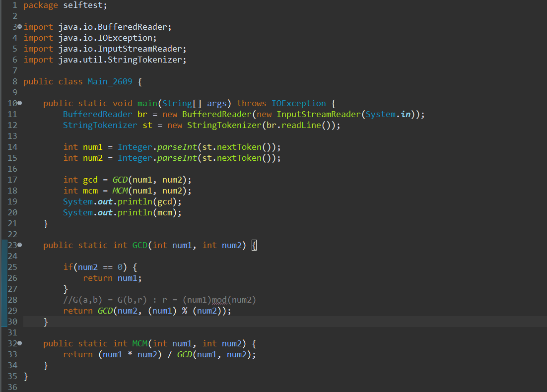
Task: Click 'println(gcd)' on line 19
Action: pos(147,201)
